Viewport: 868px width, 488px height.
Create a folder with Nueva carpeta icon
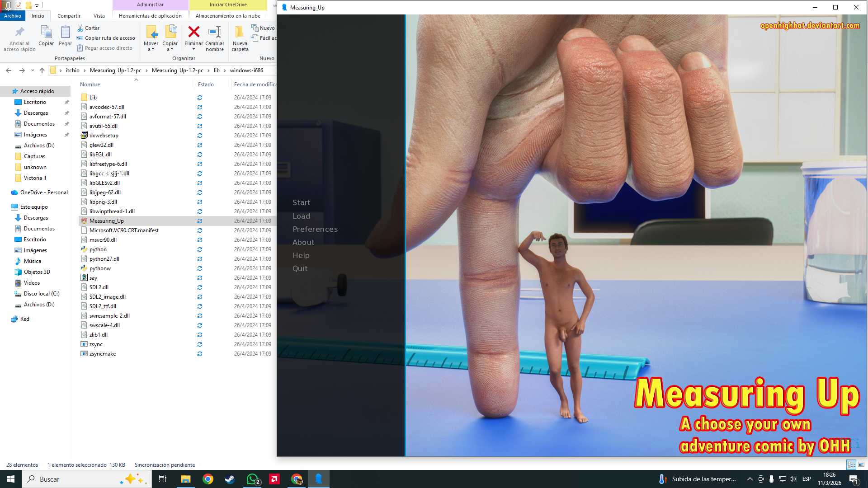tap(240, 32)
